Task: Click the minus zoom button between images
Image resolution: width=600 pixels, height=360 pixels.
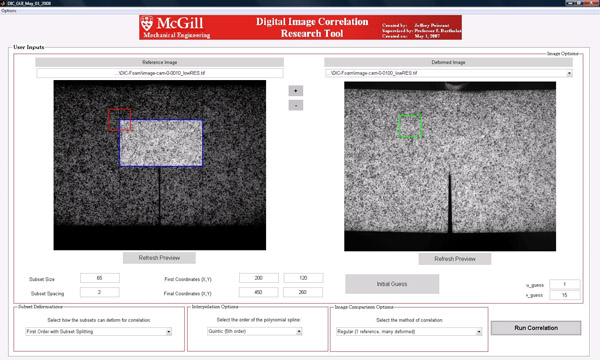Action: [x=295, y=105]
